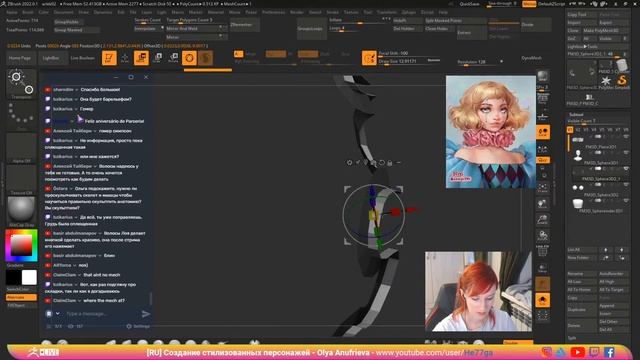Pick a hue in the color picker square

coord(22,245)
